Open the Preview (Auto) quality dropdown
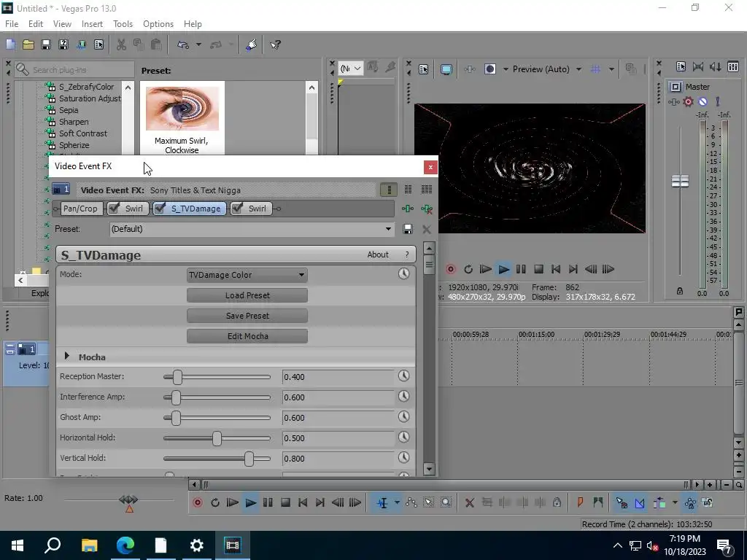The image size is (747, 560). (578, 69)
